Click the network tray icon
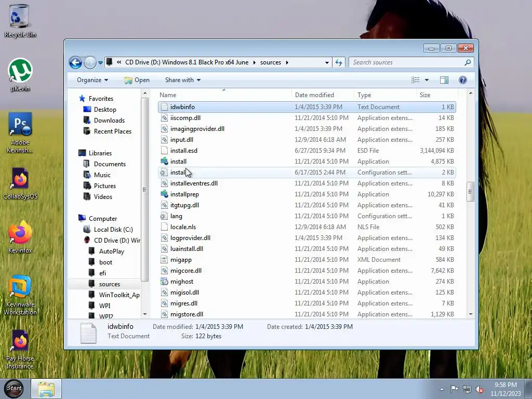This screenshot has height=399, width=532. (467, 390)
